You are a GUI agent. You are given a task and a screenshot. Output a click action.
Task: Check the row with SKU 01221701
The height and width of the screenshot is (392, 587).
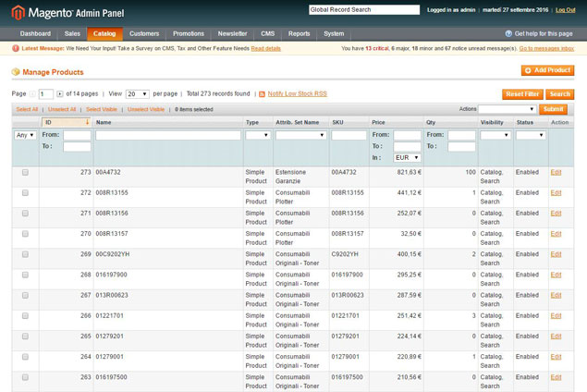click(x=25, y=315)
